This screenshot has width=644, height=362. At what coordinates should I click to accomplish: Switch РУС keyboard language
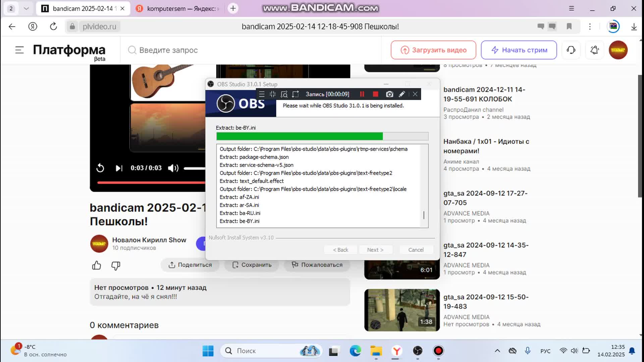pyautogui.click(x=545, y=351)
